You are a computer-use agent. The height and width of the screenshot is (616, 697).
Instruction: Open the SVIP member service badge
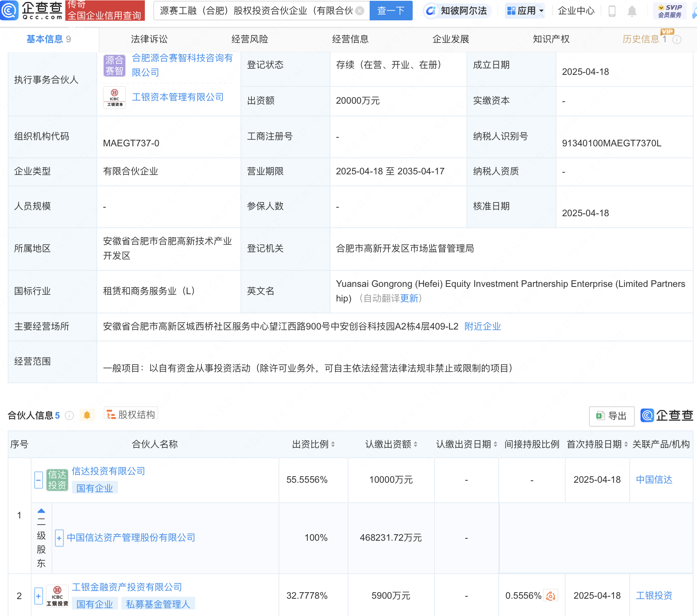[670, 11]
